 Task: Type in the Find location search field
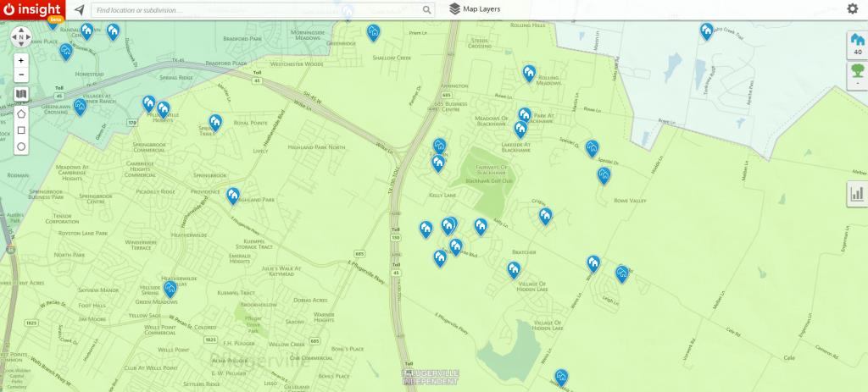[254, 9]
